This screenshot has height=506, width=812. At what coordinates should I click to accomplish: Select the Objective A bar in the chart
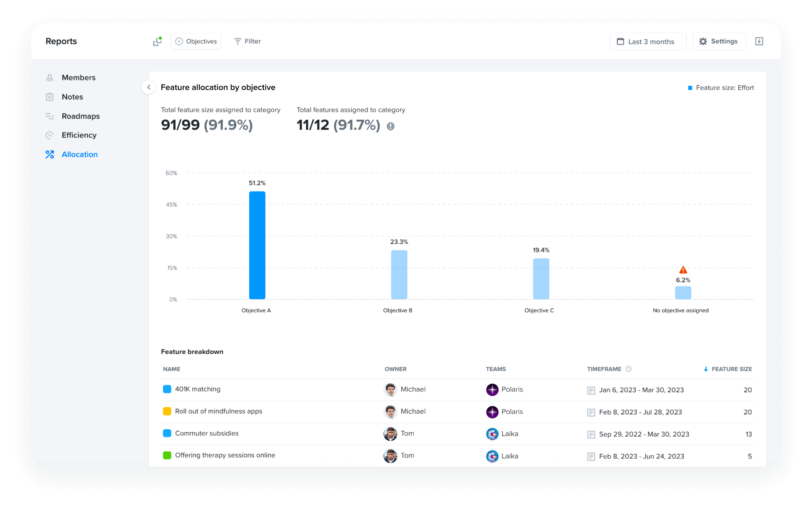pyautogui.click(x=257, y=246)
